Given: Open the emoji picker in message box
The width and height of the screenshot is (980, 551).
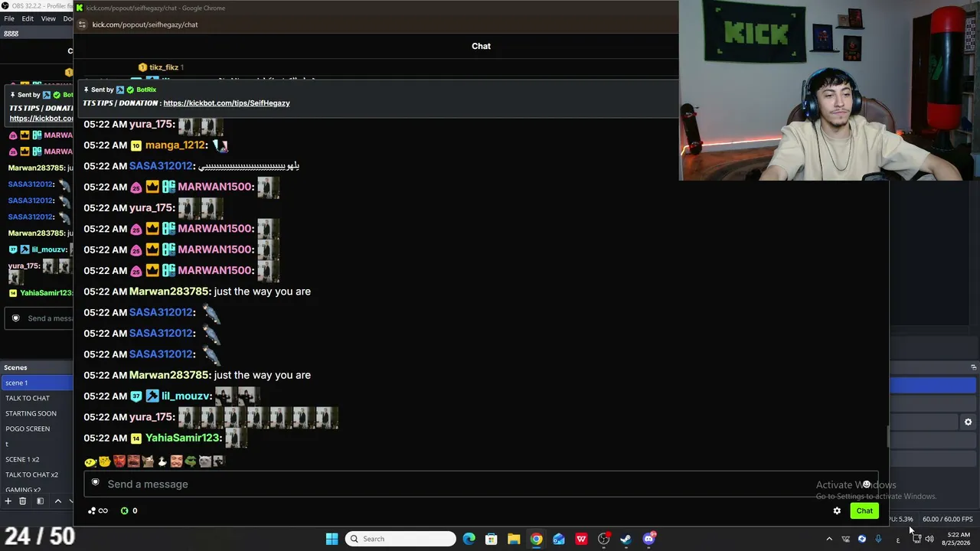Looking at the screenshot, I should click(866, 484).
